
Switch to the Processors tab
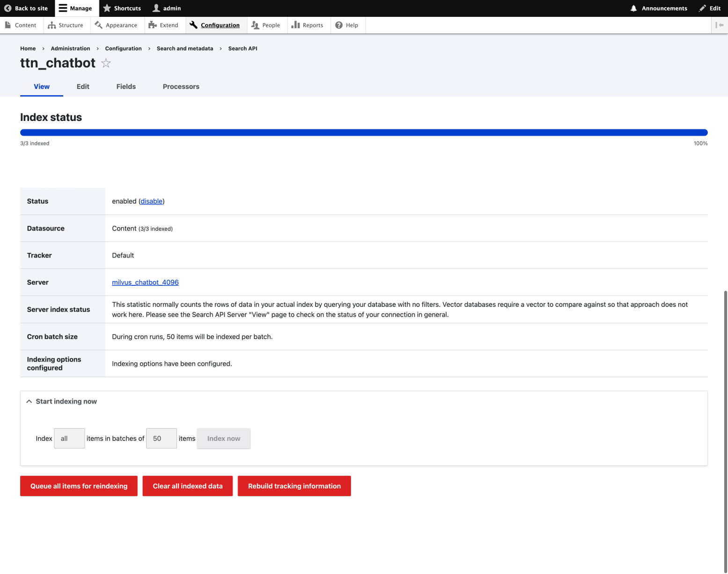181,87
